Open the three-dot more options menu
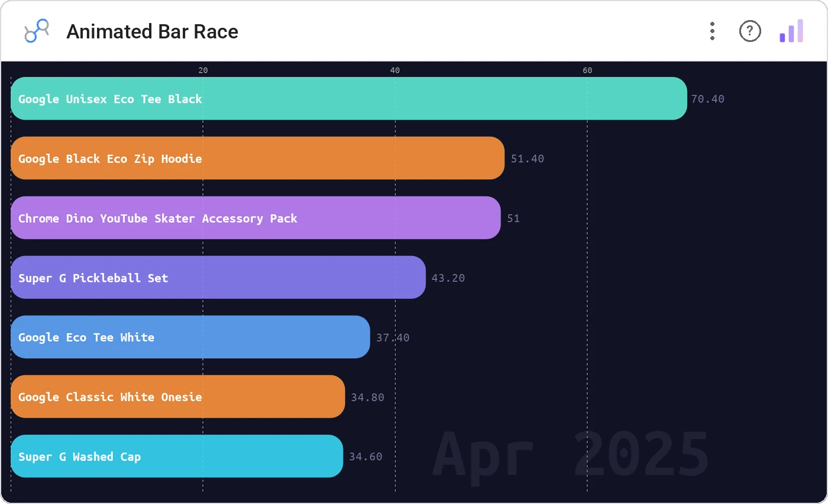 [712, 31]
